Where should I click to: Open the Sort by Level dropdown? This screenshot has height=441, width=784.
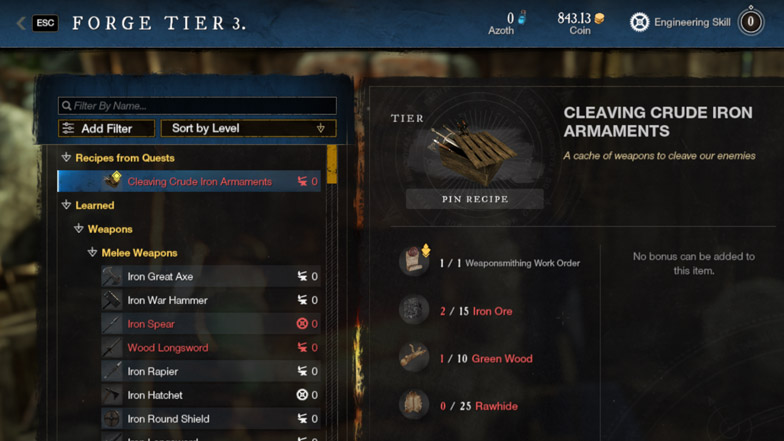tap(248, 128)
